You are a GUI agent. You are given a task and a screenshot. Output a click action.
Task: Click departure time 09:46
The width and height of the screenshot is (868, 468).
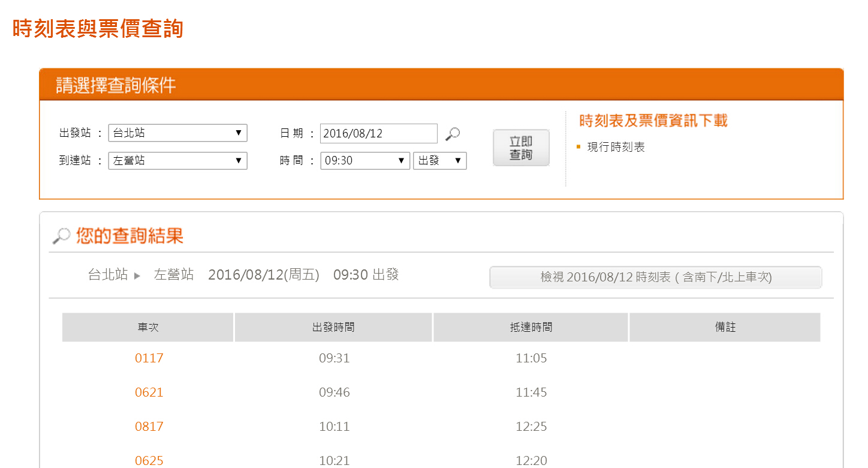click(334, 392)
